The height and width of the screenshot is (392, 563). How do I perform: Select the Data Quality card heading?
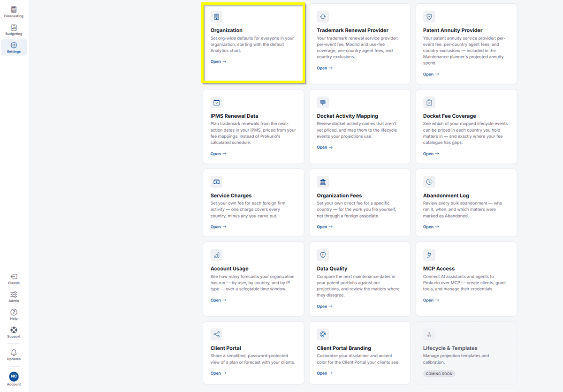[333, 269]
